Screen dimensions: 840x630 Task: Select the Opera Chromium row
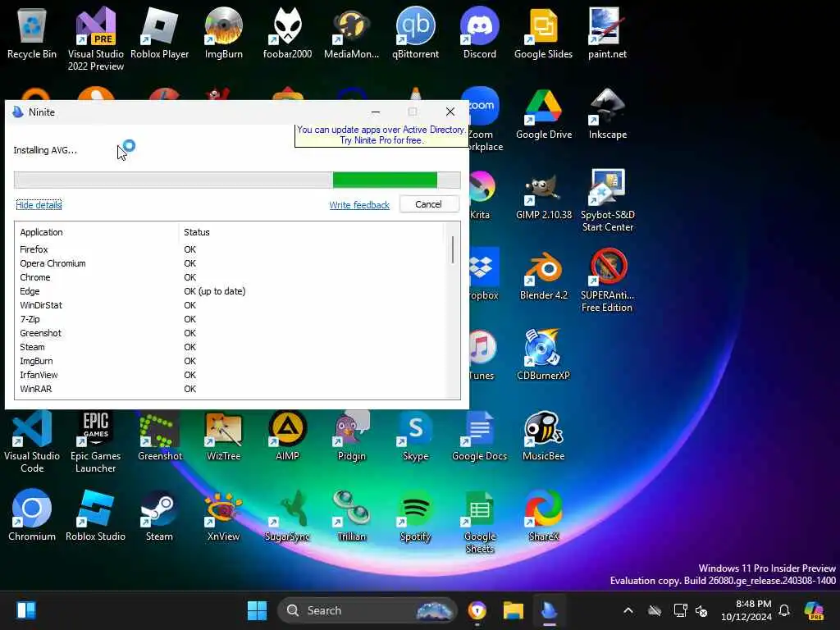point(231,263)
